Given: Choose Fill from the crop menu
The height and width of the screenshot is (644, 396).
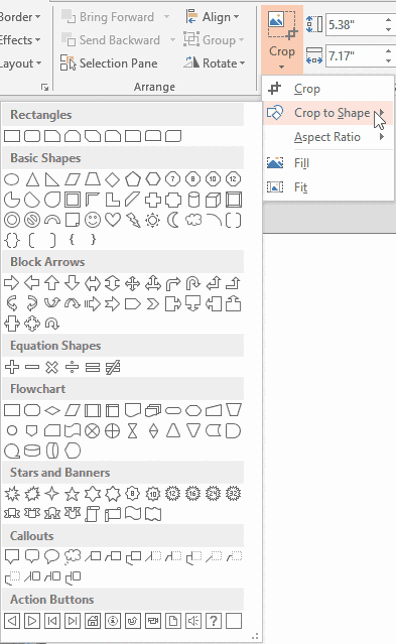Looking at the screenshot, I should (x=328, y=163).
